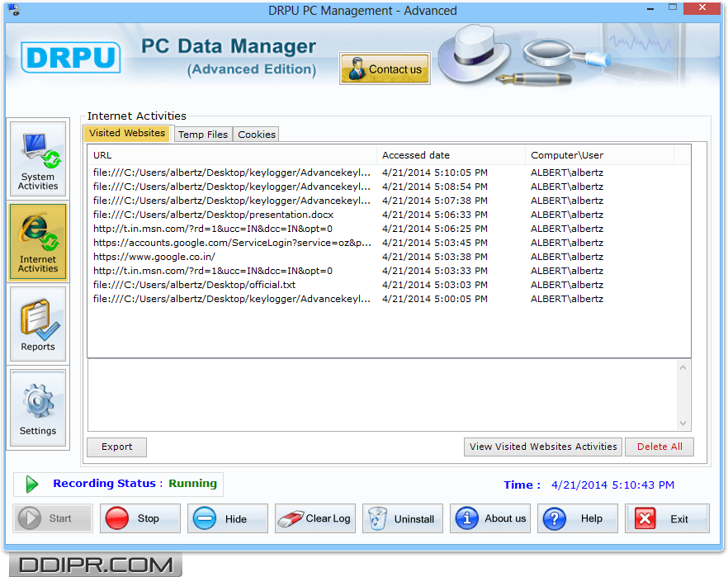This screenshot has width=728, height=577.
Task: Select the presentation.docx URL row
Action: pyautogui.click(x=389, y=215)
